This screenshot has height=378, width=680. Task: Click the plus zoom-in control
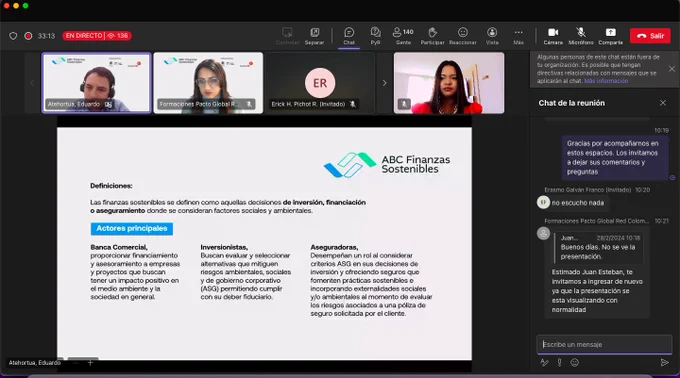(x=90, y=362)
